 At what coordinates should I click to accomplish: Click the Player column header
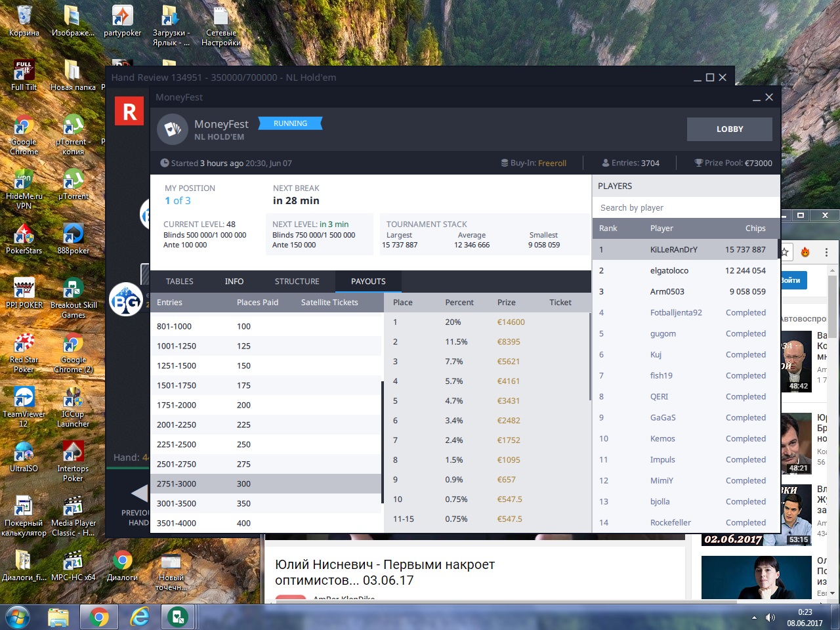[661, 228]
